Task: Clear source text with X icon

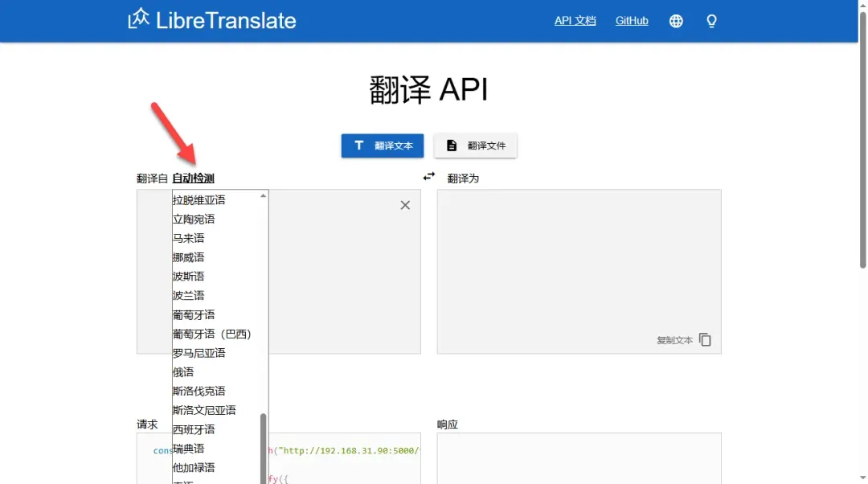Action: 405,205
